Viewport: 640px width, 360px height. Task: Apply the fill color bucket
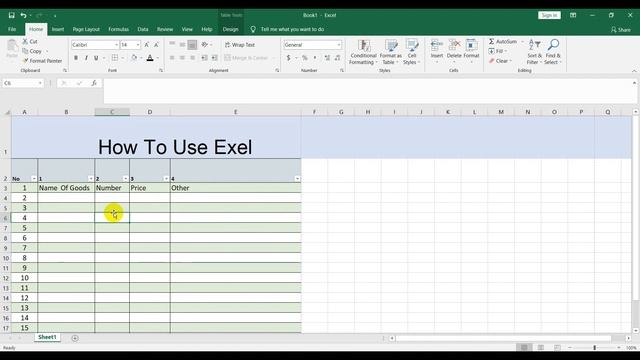[134, 58]
